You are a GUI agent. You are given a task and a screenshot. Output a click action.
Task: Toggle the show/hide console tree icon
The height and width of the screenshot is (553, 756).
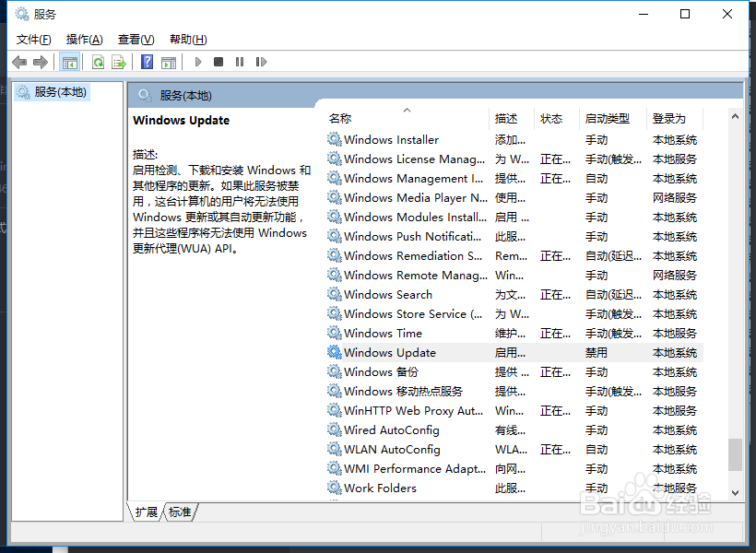pyautogui.click(x=70, y=62)
